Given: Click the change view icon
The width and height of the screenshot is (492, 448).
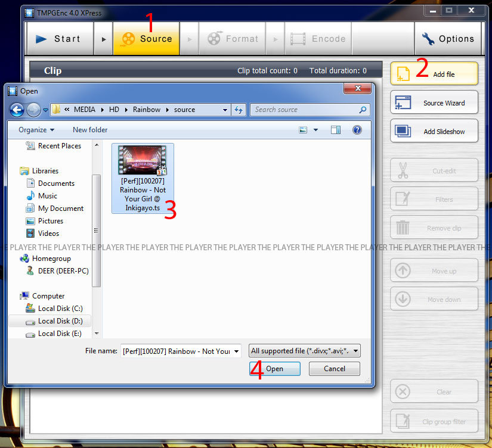Looking at the screenshot, I should tap(303, 130).
